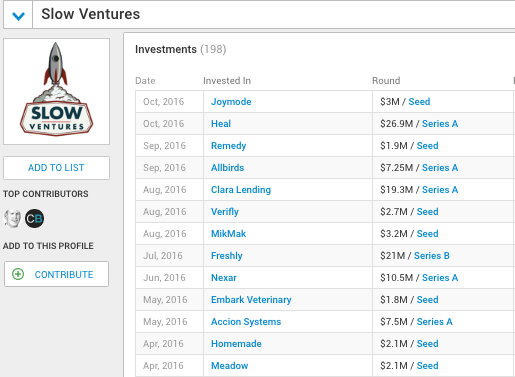The width and height of the screenshot is (515, 377).
Task: Click the ADD TO LIST button
Action: (x=56, y=168)
